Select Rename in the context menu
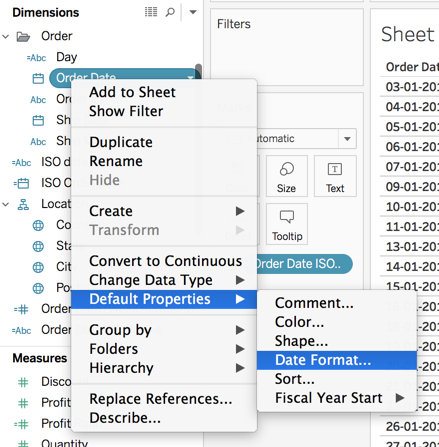Viewport: 439px width, 447px height. pos(164,161)
